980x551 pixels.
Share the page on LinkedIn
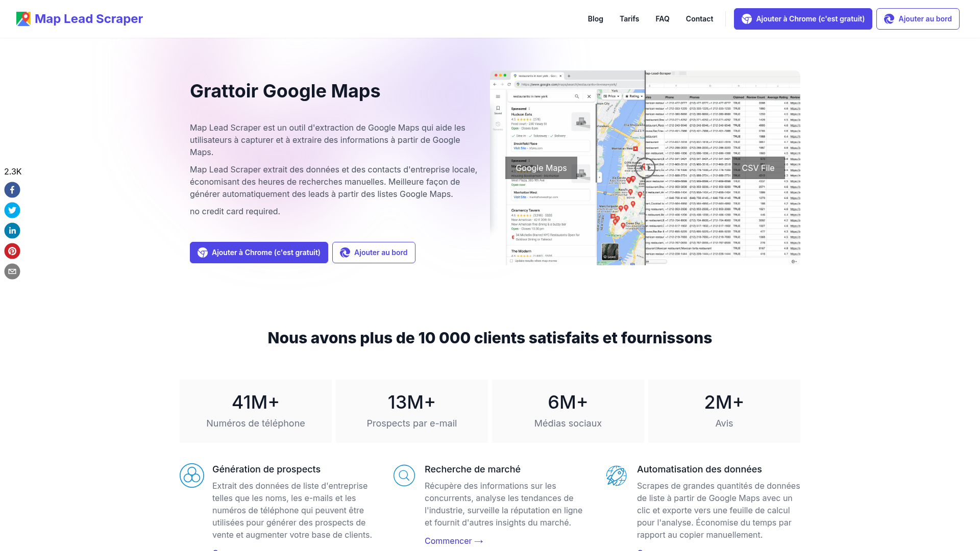tap(12, 231)
